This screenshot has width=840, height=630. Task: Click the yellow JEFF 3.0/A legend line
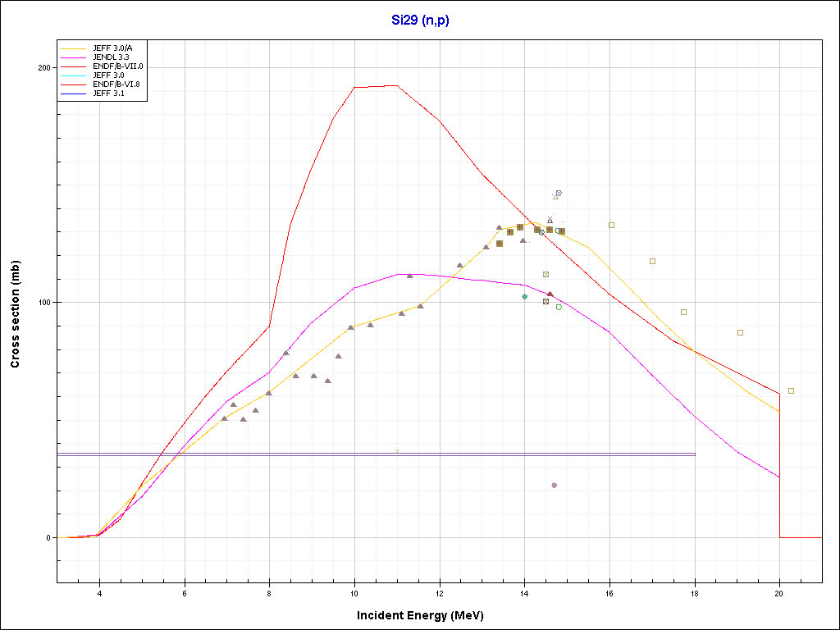click(74, 48)
